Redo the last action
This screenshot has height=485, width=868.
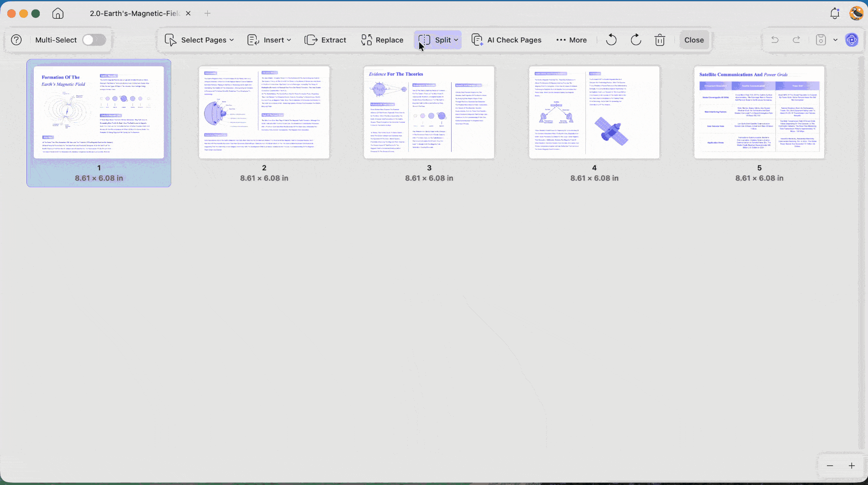[x=796, y=40]
